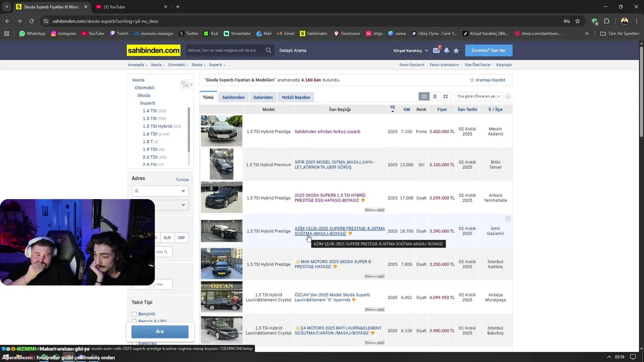
Task: Choose the GBP currency option
Action: click(181, 237)
